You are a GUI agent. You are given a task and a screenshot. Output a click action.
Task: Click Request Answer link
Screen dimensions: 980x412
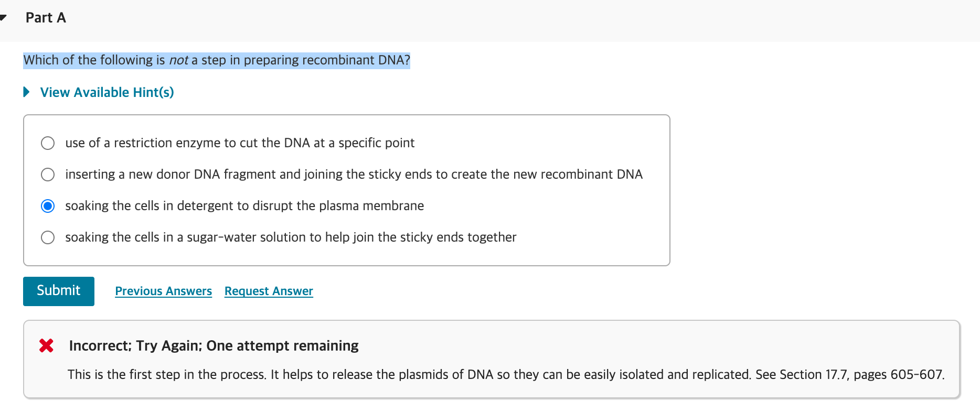269,291
